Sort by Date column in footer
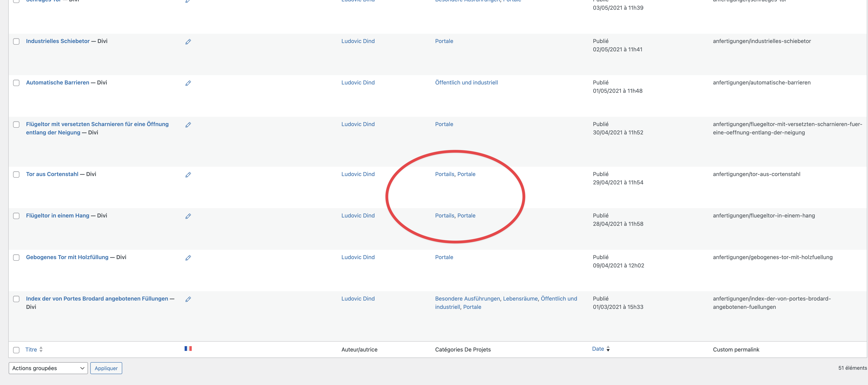868x385 pixels. tap(598, 349)
